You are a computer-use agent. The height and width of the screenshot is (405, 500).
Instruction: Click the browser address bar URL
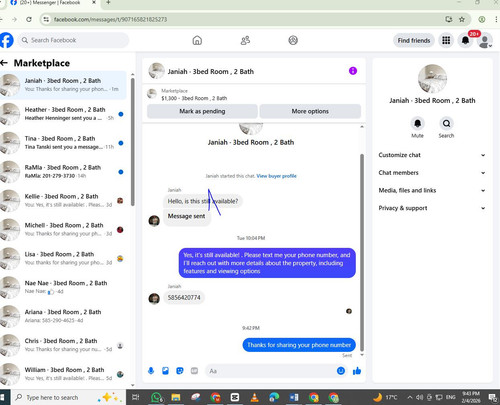point(110,19)
